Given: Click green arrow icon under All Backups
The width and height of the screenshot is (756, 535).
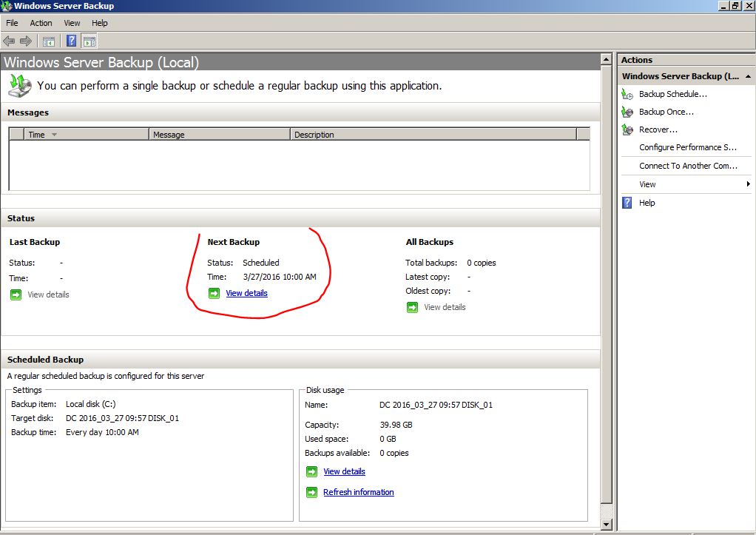Looking at the screenshot, I should pyautogui.click(x=412, y=307).
